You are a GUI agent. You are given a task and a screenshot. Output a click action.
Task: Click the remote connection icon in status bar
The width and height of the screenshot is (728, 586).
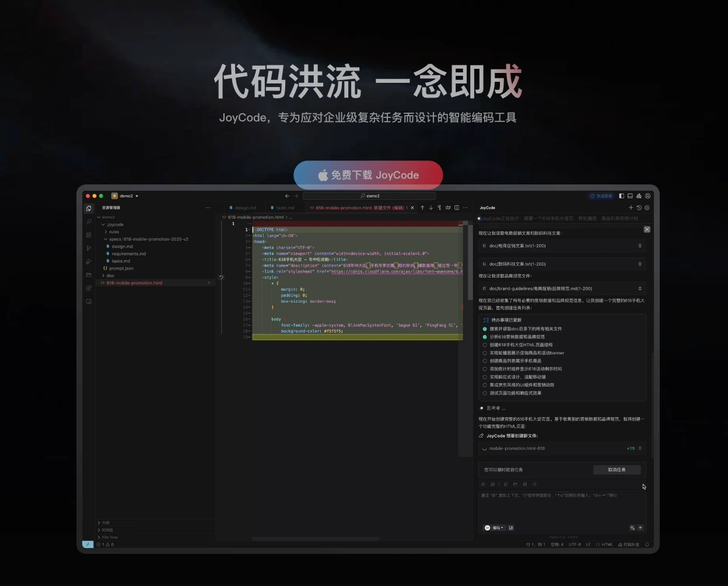(x=87, y=545)
